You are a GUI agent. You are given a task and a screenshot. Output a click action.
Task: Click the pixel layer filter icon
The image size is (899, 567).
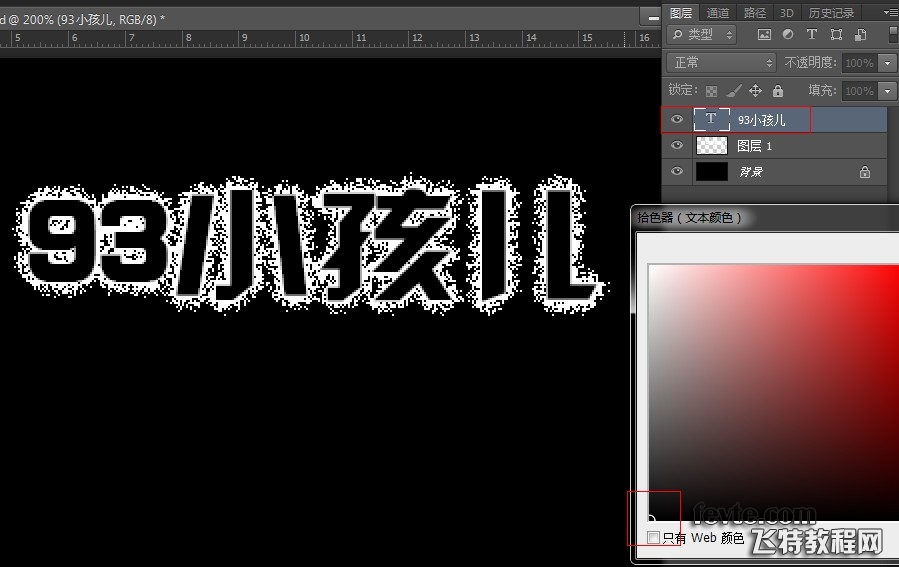pyautogui.click(x=765, y=34)
